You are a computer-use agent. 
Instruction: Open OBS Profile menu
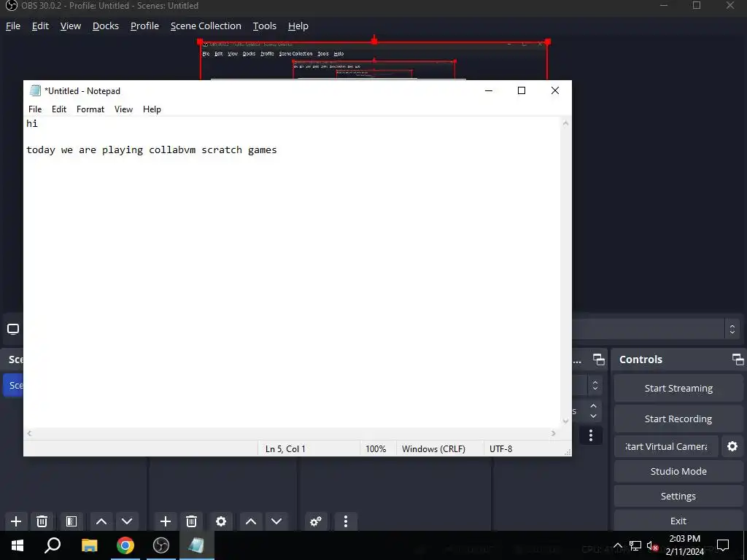pyautogui.click(x=145, y=26)
